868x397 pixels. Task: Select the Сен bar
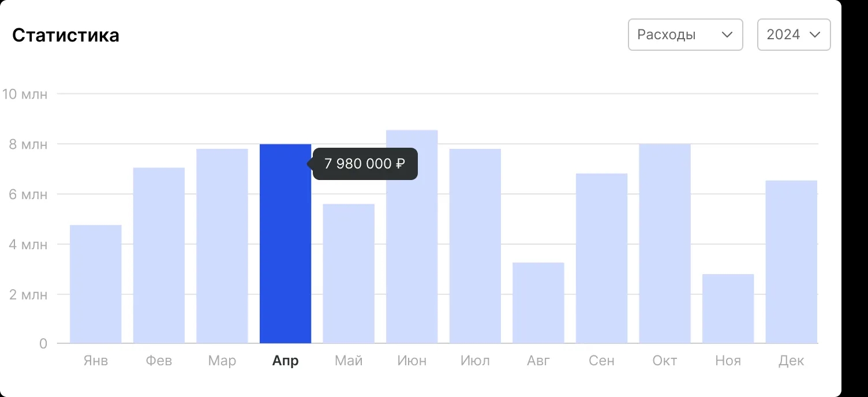point(601,259)
